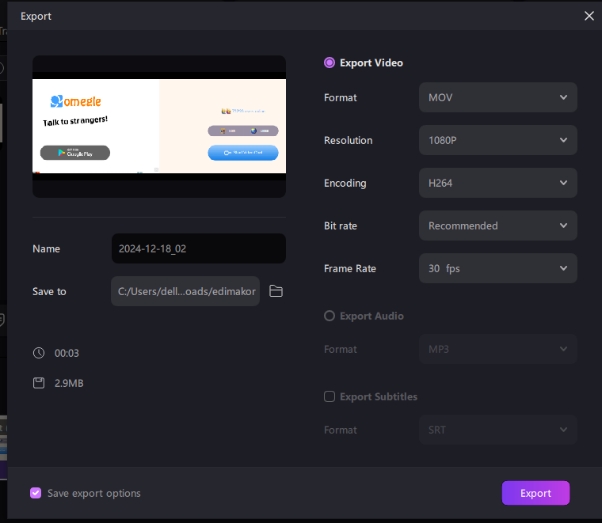The image size is (602, 523).
Task: Expand the 1080P resolution dropdown
Action: [497, 140]
